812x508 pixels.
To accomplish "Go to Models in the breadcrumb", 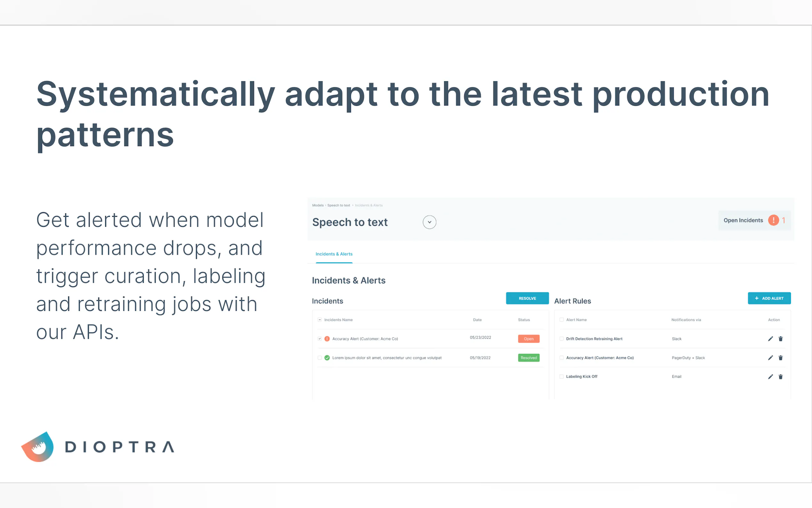I will pos(317,205).
